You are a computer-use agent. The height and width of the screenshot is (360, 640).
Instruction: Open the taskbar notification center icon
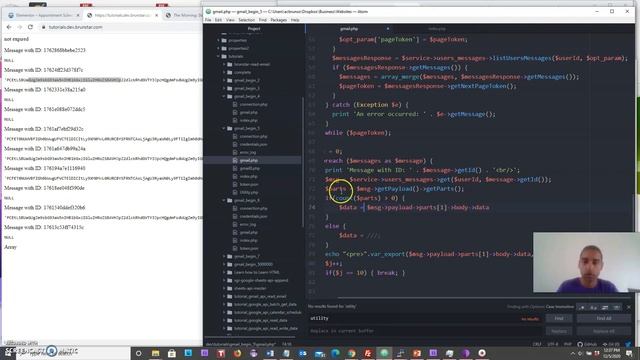pyautogui.click(x=629, y=353)
